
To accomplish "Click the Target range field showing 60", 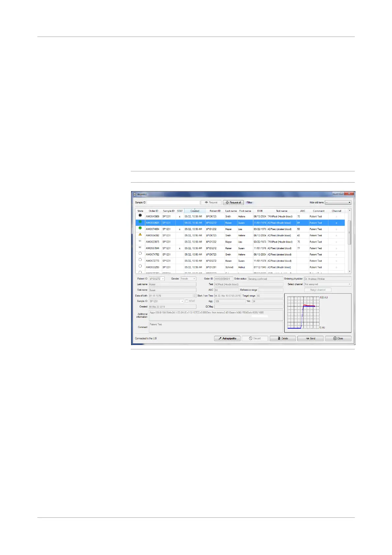I will tap(270, 296).
